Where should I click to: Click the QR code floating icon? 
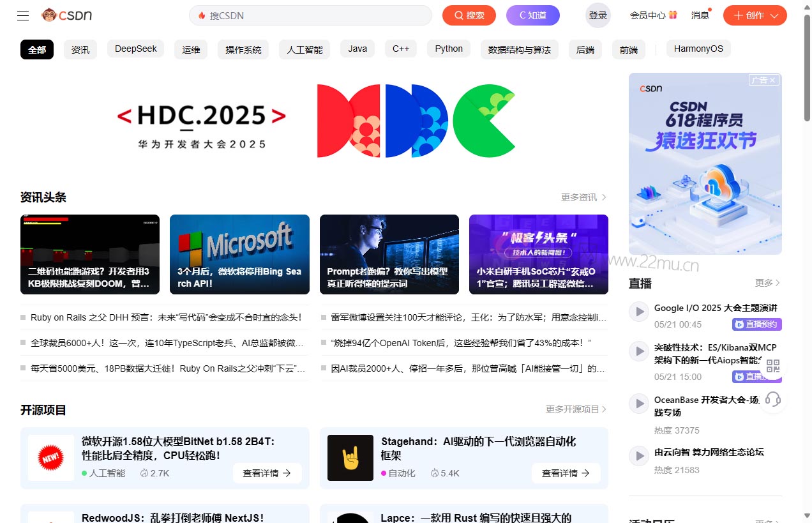tap(772, 366)
